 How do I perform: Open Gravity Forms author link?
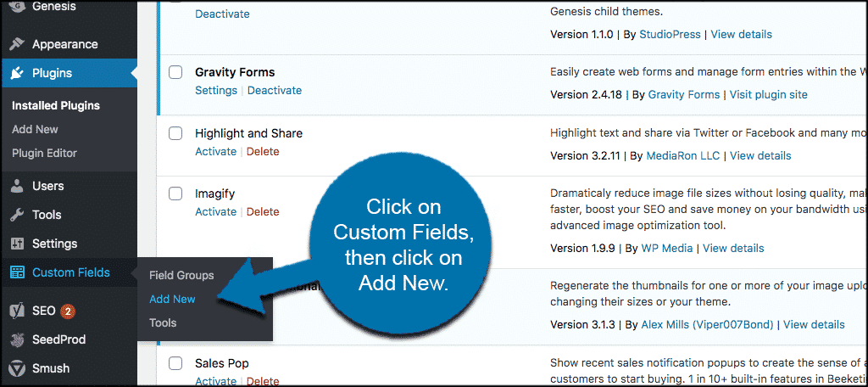click(684, 95)
